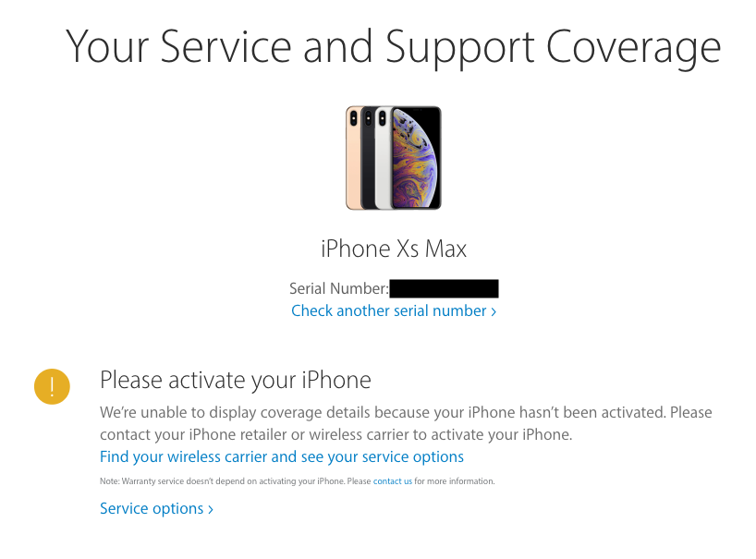Click chevron after Check another serial number

click(x=494, y=311)
